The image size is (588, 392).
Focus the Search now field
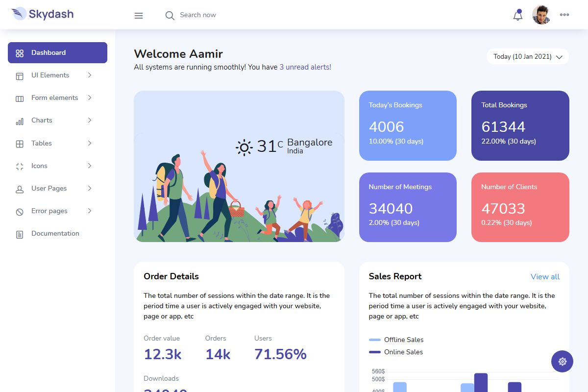(198, 15)
